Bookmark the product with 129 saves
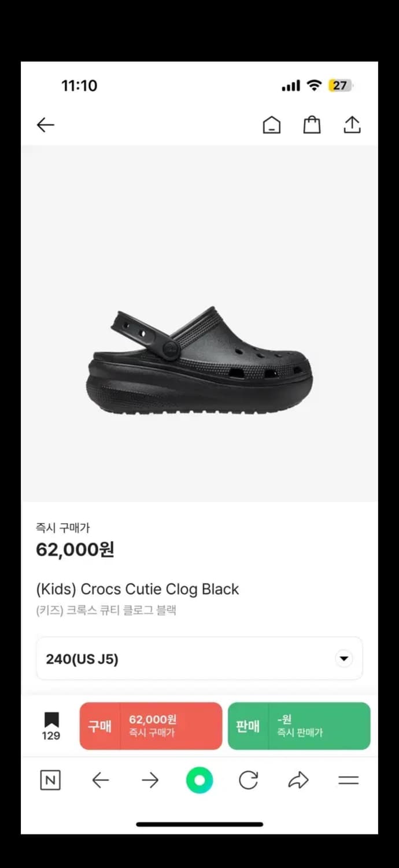 point(51,726)
